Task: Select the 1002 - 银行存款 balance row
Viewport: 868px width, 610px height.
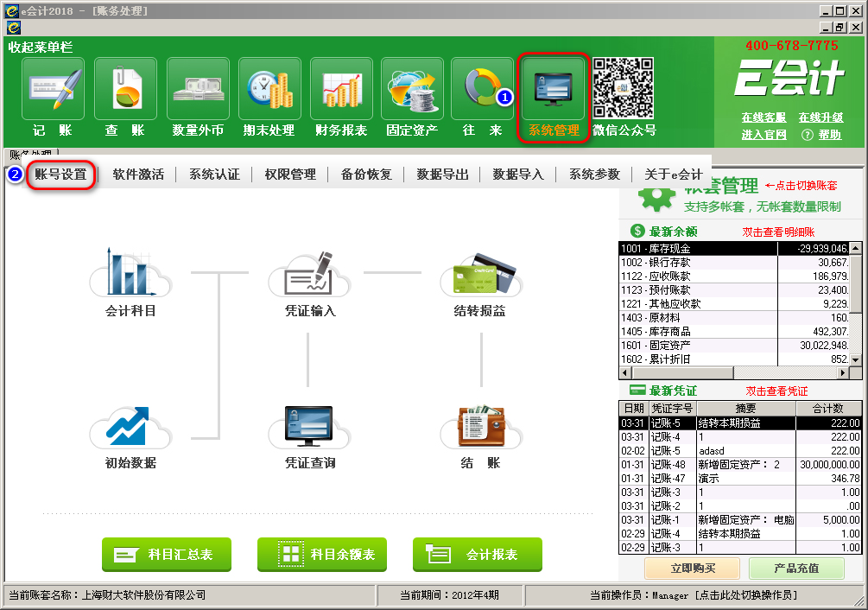Action: [734, 263]
